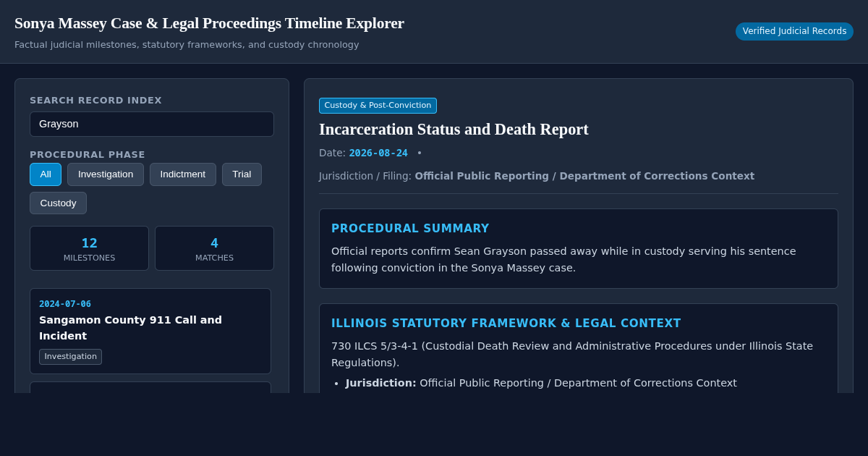Click the 730 ILCS 5/3-4-1 statute text
Screen dimensions: 868x456
572,354
